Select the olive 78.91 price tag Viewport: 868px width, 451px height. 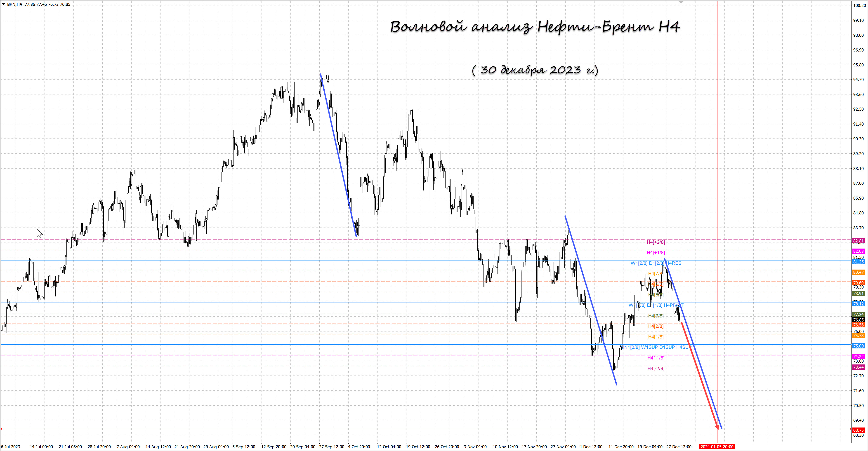[858, 293]
